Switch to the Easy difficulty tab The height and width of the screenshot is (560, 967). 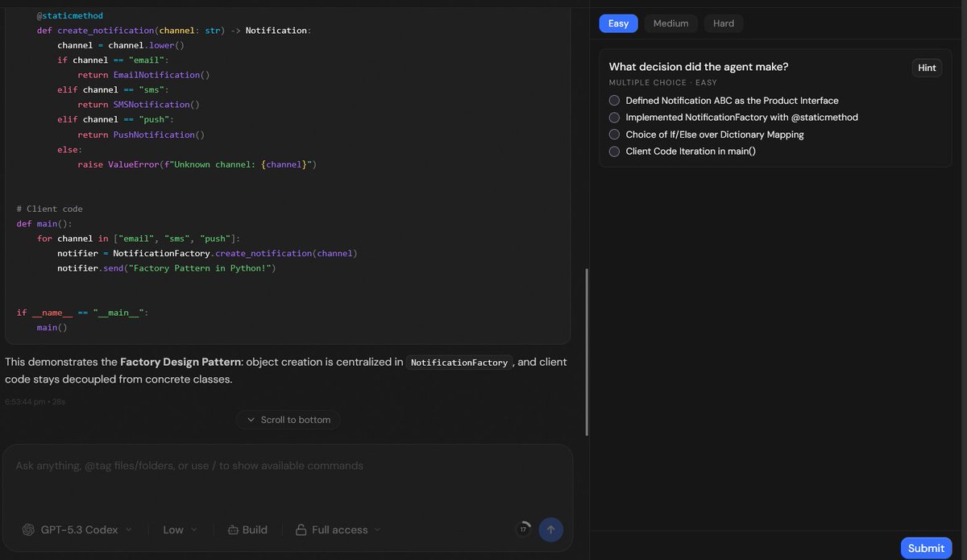tap(618, 23)
